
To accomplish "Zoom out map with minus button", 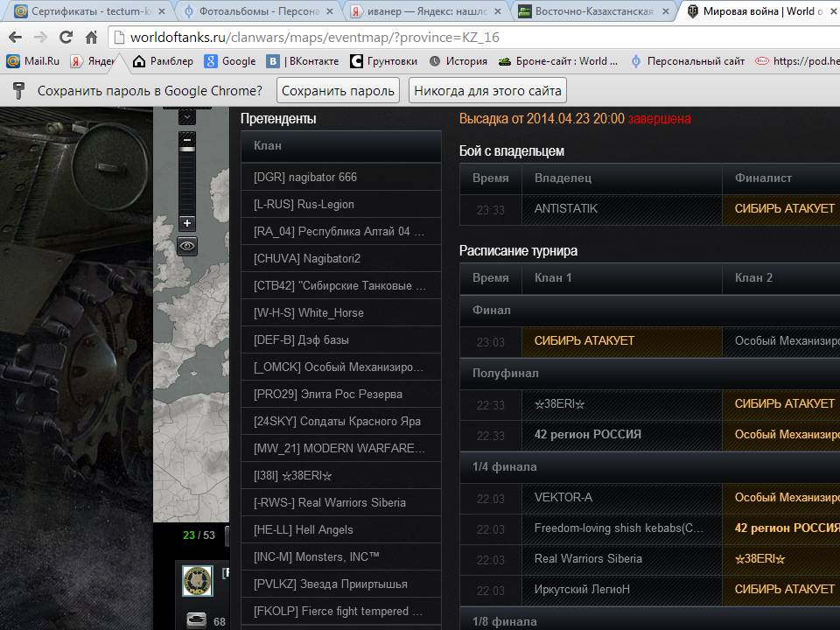I will (187, 140).
